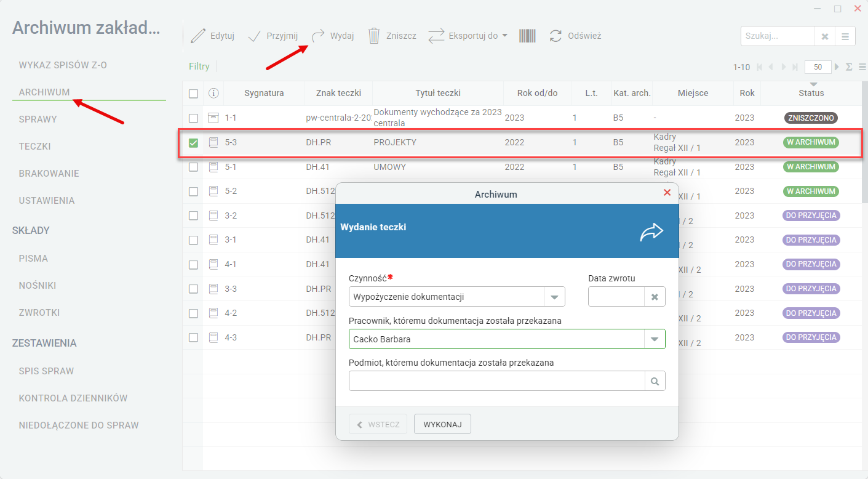
Task: Click the Przyjmij checkmark toolbar button
Action: tap(273, 36)
